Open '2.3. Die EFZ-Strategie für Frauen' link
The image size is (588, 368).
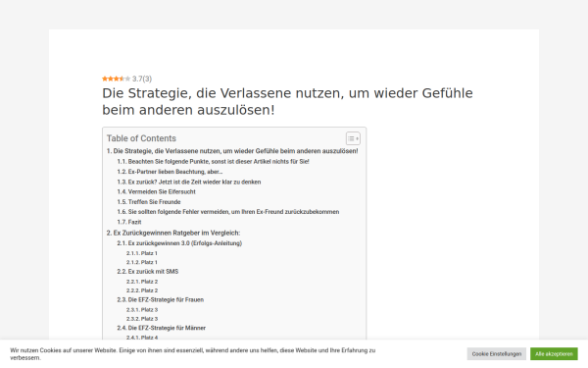click(x=160, y=299)
